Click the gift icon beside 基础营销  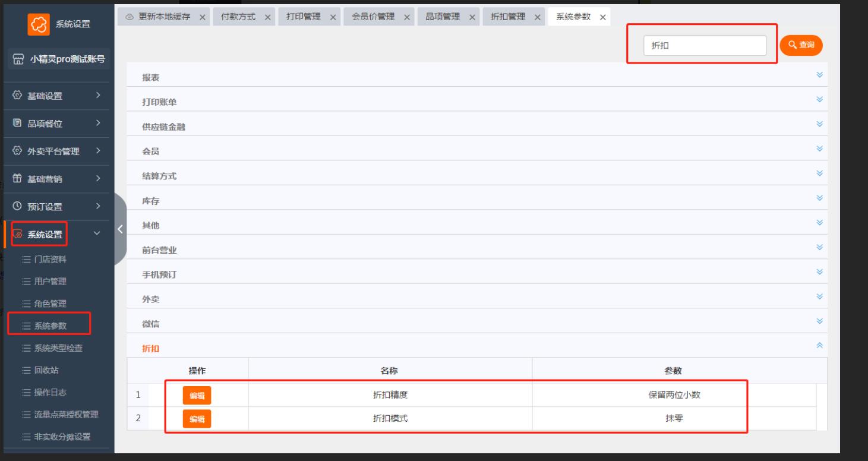[x=16, y=179]
